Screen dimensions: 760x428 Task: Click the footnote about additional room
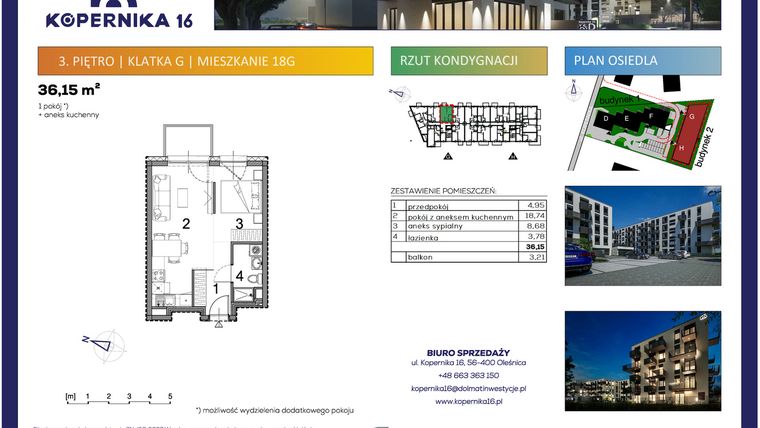click(x=275, y=410)
